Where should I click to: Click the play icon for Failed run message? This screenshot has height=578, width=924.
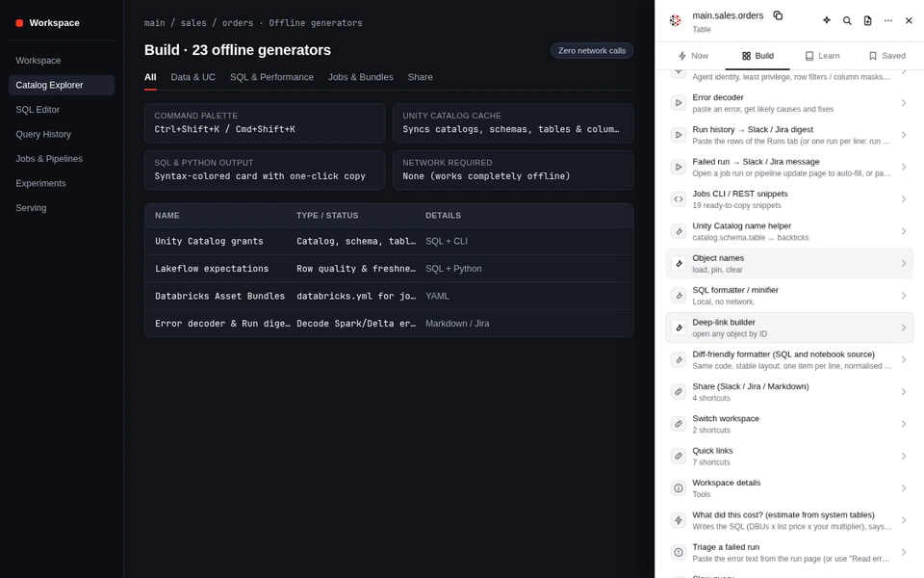[679, 167]
